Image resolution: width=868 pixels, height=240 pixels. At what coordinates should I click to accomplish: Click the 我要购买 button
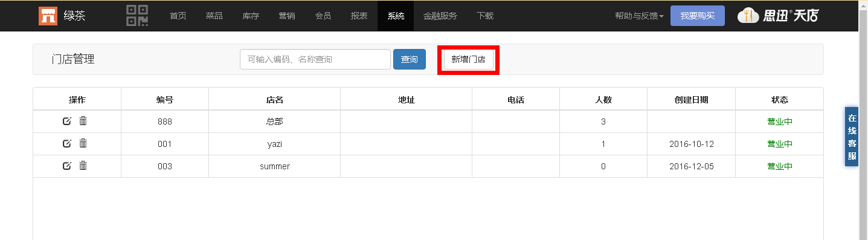pos(698,16)
